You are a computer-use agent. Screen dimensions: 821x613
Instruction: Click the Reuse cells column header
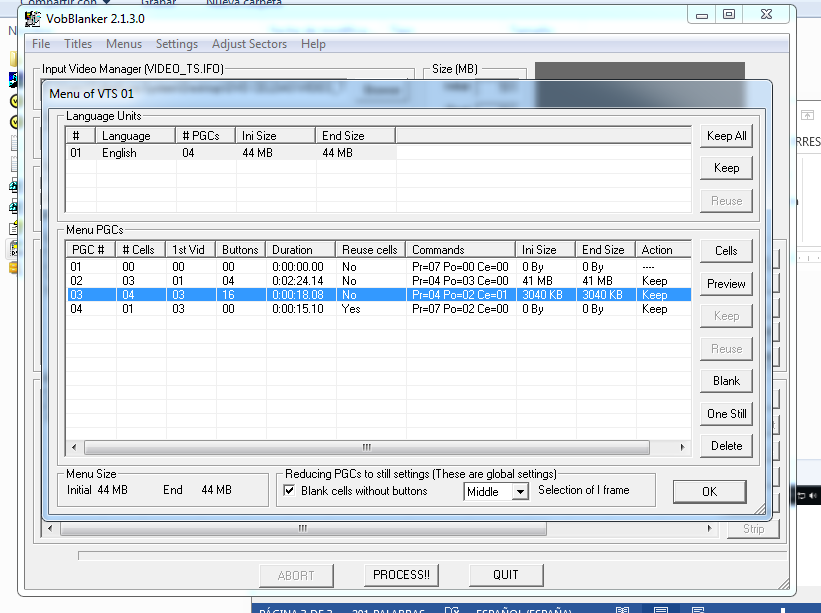click(371, 250)
